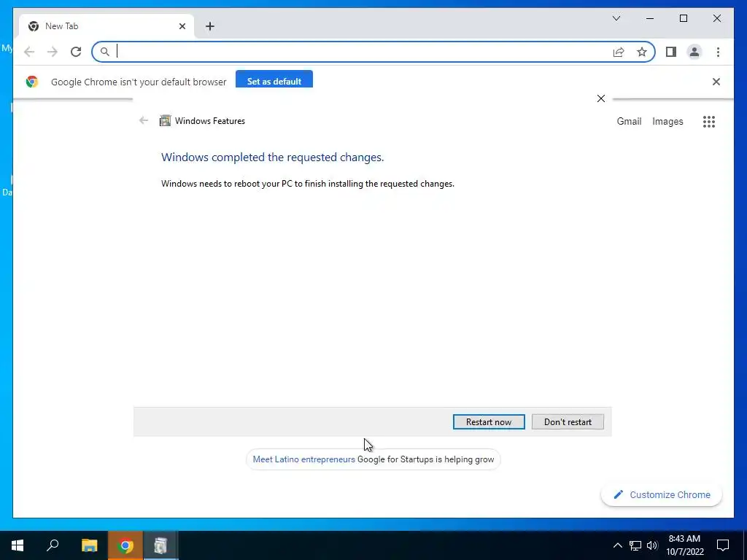Image resolution: width=747 pixels, height=560 pixels.
Task: Open the Windows Start menu
Action: pos(18,545)
